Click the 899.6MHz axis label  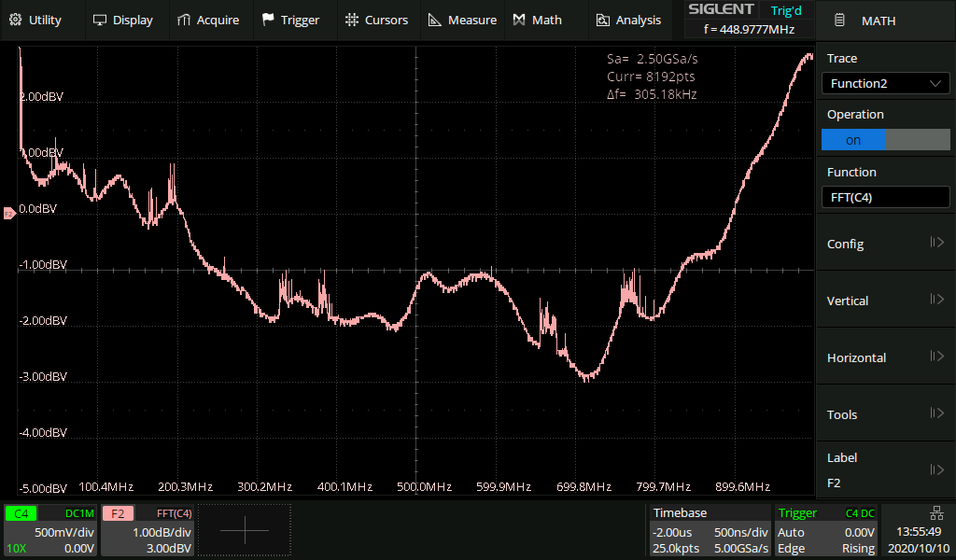coord(742,487)
